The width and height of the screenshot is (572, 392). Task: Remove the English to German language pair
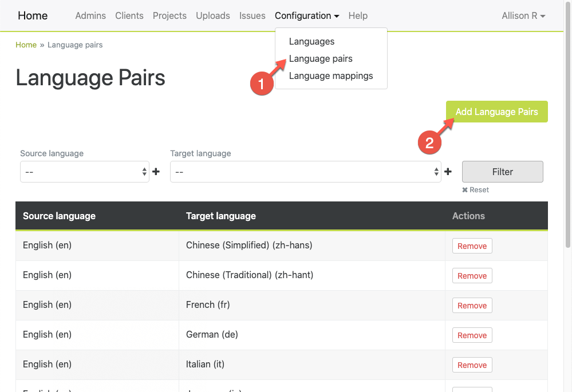[x=472, y=335]
